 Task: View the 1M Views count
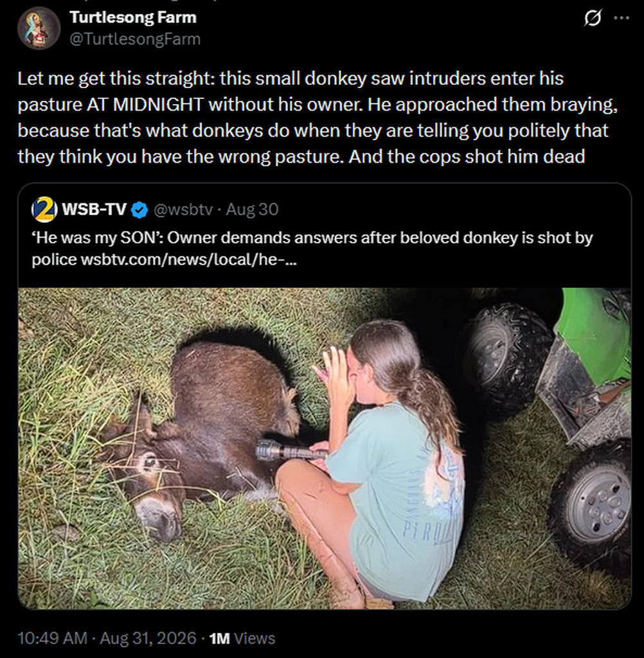[x=242, y=638]
